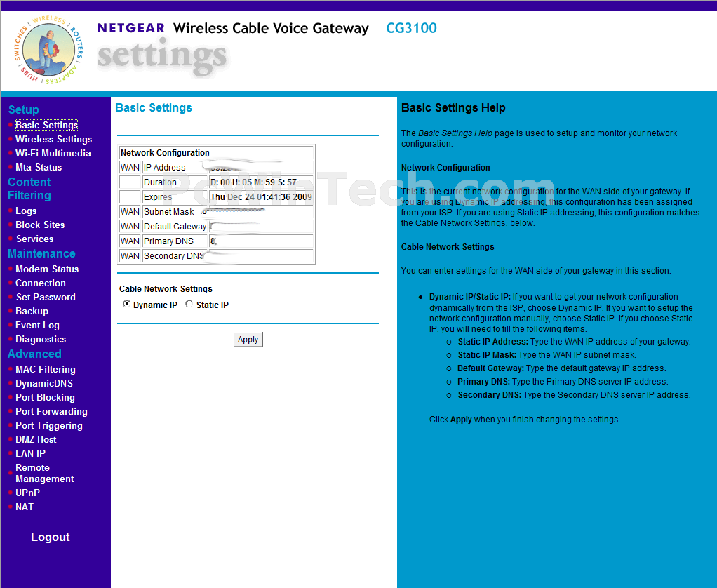Click the Primary DNS label
This screenshot has height=588, width=717.
pyautogui.click(x=169, y=241)
